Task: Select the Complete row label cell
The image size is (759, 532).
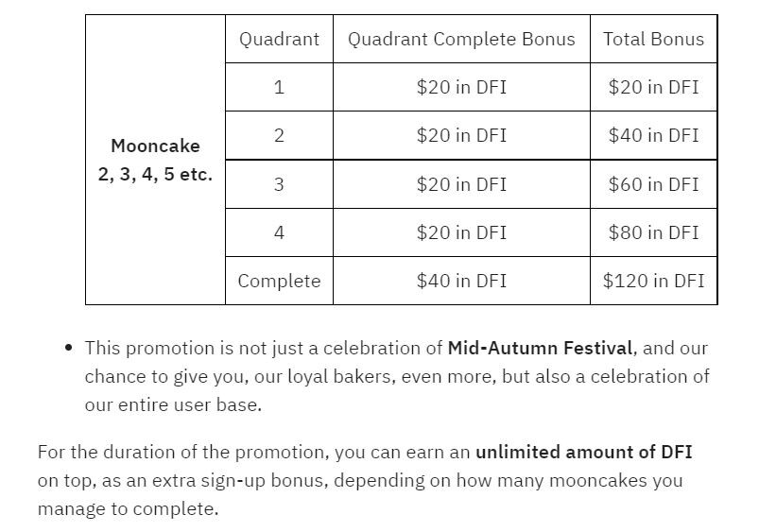Action: click(279, 281)
